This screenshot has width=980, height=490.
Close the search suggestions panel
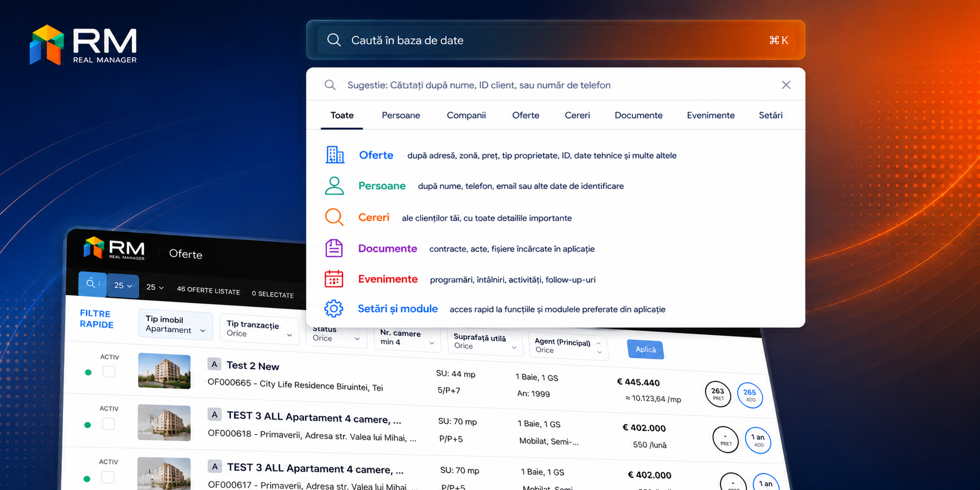tap(786, 85)
